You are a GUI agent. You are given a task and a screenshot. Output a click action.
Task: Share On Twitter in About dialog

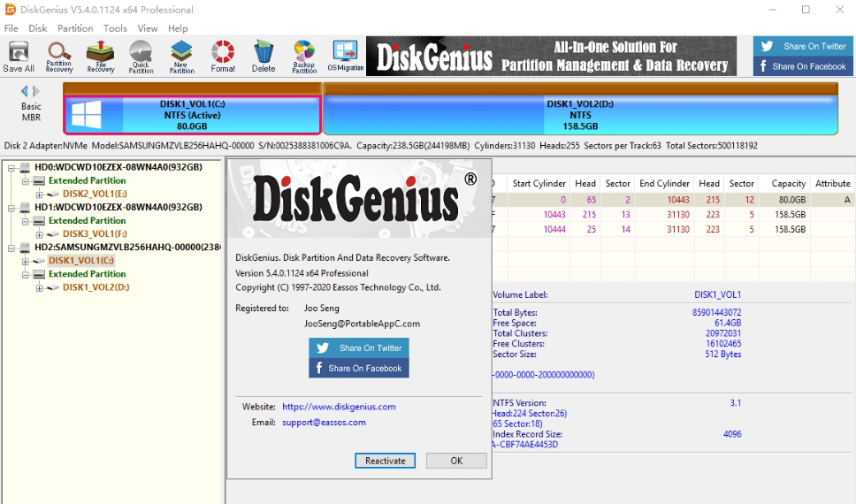coord(359,347)
